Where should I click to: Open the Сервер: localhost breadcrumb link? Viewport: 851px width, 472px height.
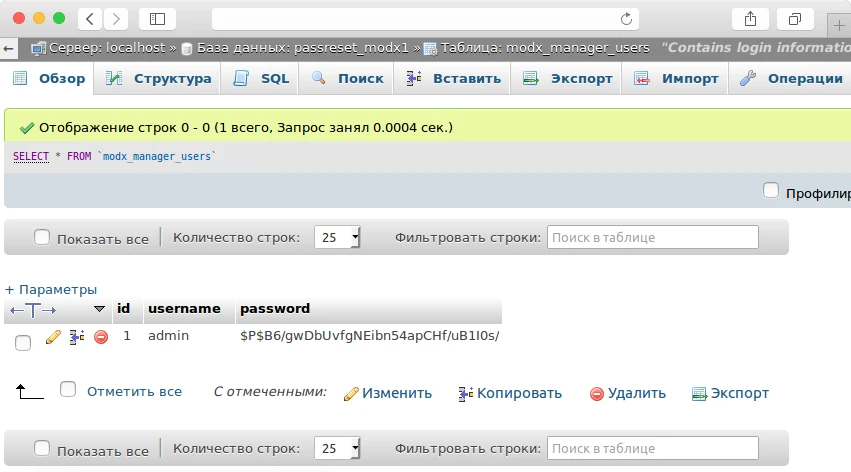[x=107, y=48]
